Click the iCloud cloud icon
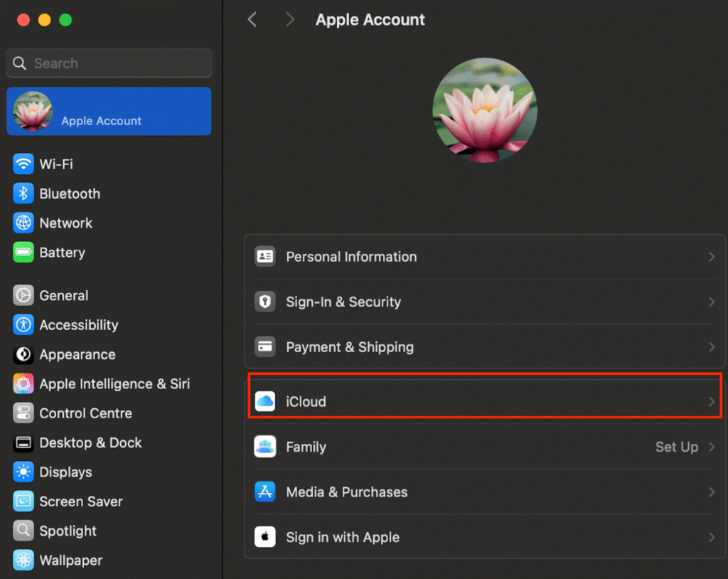 tap(265, 401)
